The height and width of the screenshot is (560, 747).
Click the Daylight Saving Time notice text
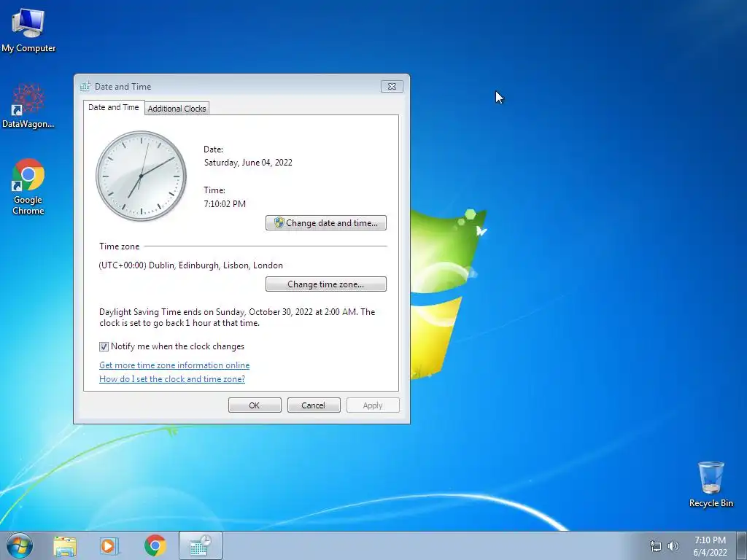click(x=237, y=317)
